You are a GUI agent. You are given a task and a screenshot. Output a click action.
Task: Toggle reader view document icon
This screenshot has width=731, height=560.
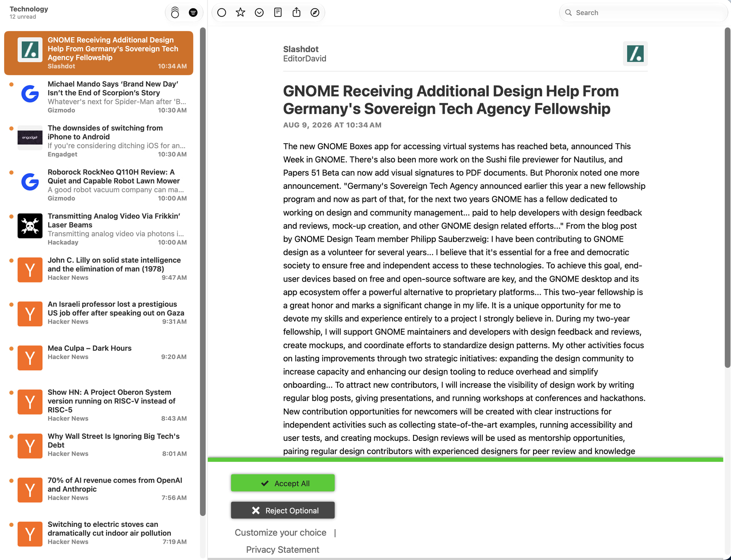pos(278,13)
